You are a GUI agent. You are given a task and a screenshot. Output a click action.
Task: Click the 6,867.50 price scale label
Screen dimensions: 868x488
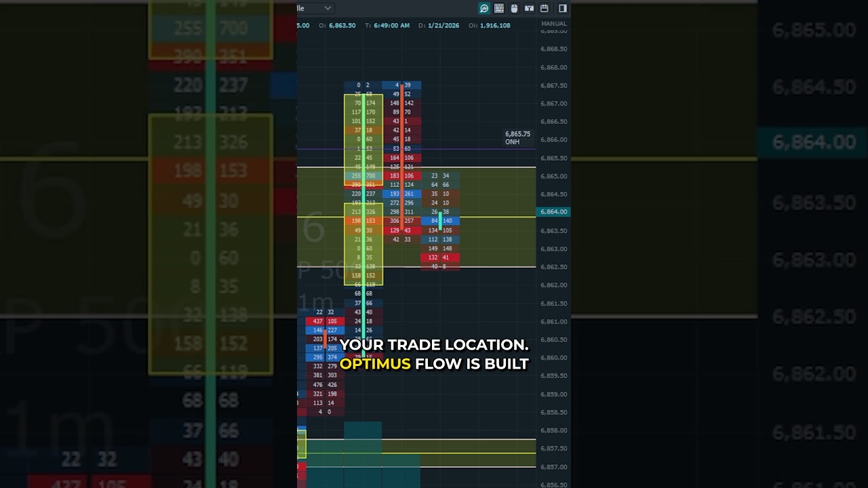pyautogui.click(x=553, y=85)
